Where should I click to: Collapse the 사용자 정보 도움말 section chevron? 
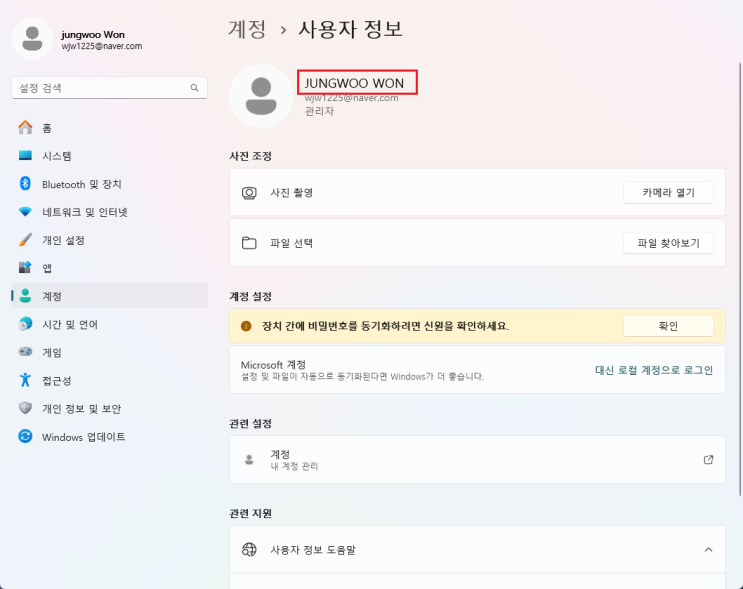[708, 550]
